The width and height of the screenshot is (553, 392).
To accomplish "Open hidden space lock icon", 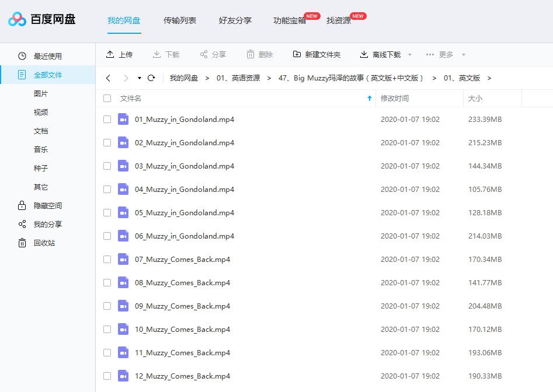I will (22, 205).
